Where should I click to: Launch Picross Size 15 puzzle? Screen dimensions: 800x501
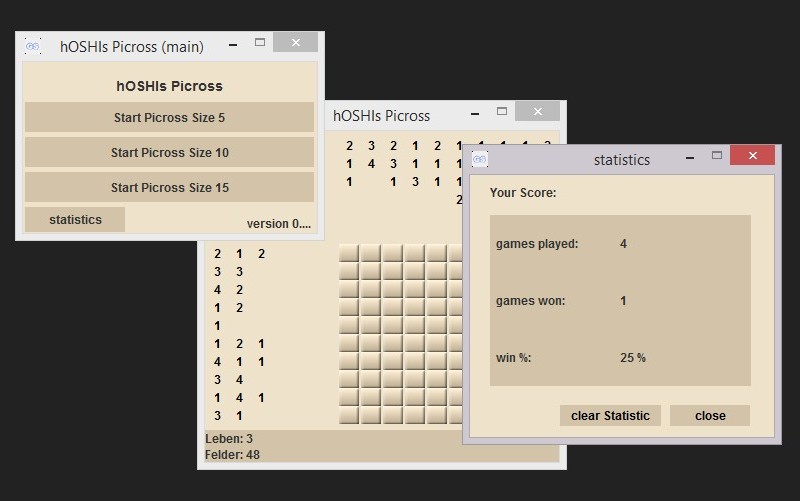click(x=169, y=187)
